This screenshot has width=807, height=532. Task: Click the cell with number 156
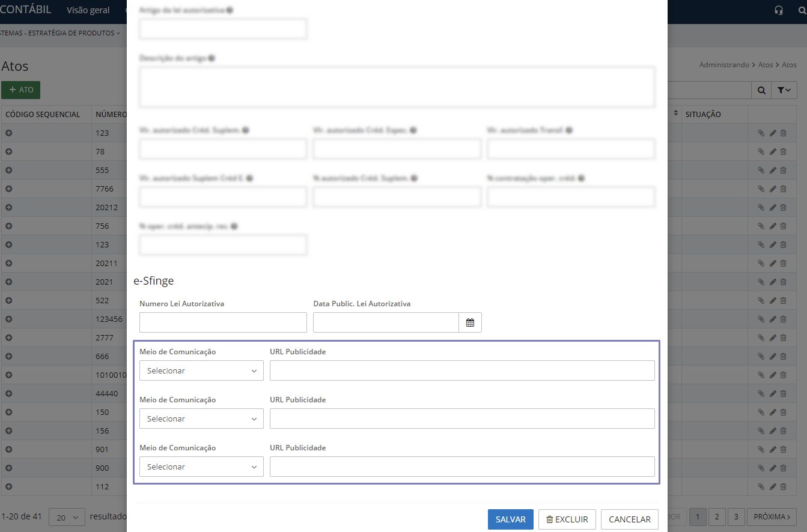point(102,431)
